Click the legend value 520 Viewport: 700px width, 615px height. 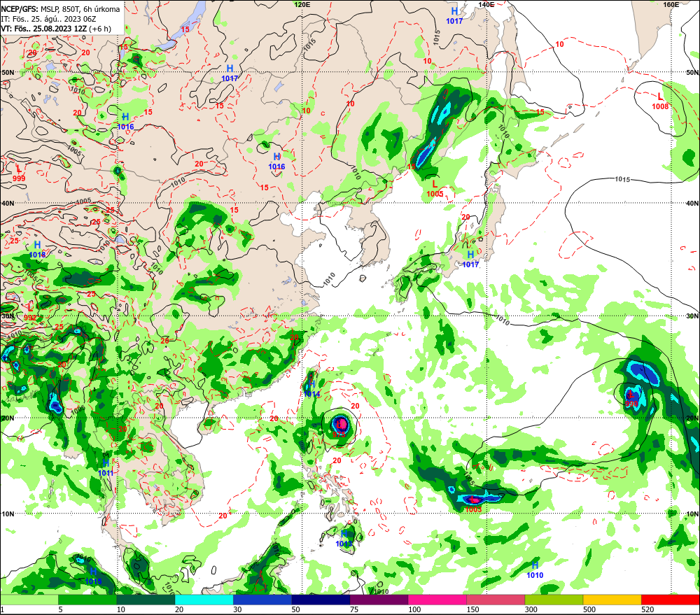tap(647, 609)
